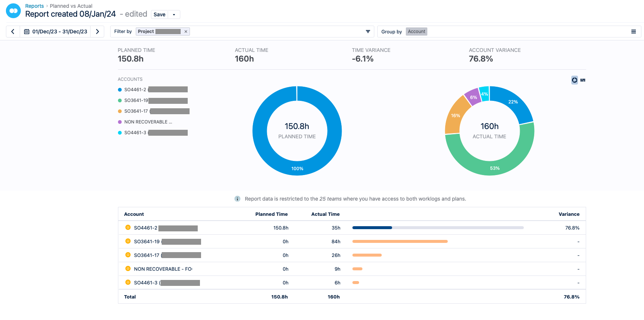Toggle SO3641-19 account in chart legend
This screenshot has width=644, height=320.
click(136, 100)
